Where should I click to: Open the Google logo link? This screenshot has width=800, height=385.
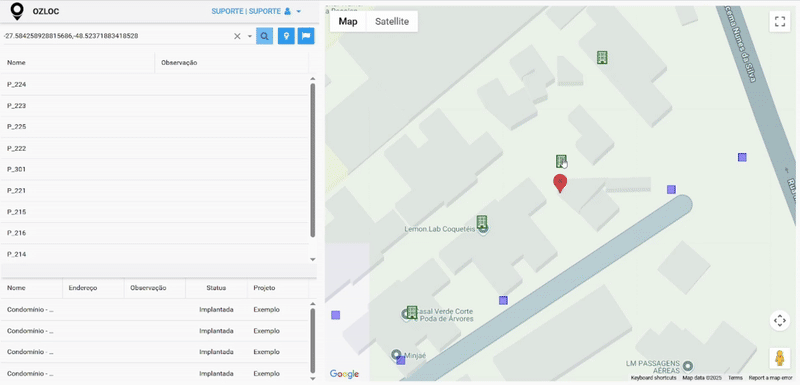344,374
